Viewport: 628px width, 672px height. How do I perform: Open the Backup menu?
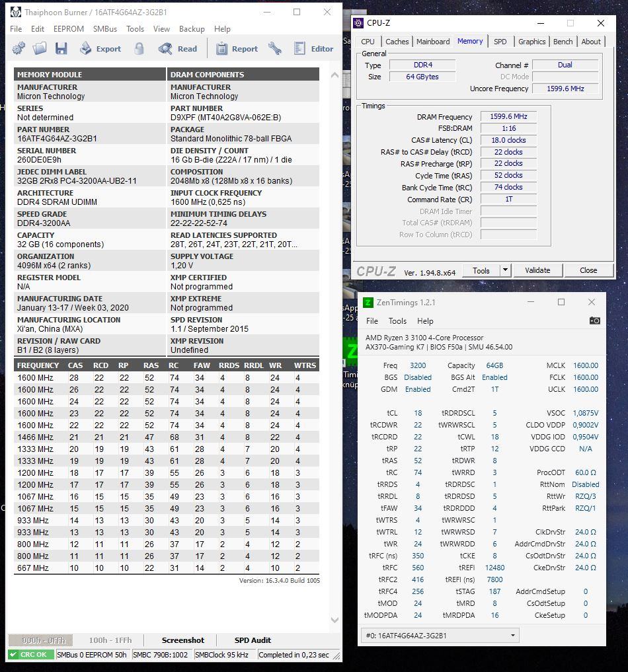(x=192, y=28)
